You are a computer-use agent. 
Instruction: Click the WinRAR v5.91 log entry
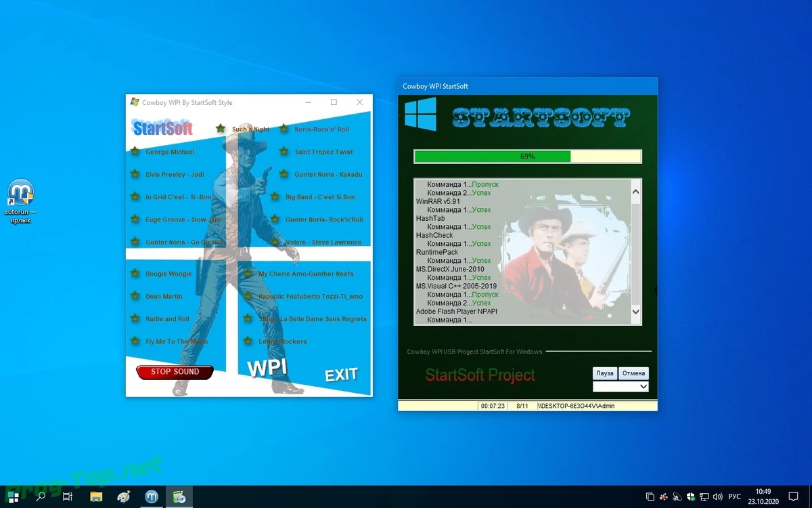(438, 201)
